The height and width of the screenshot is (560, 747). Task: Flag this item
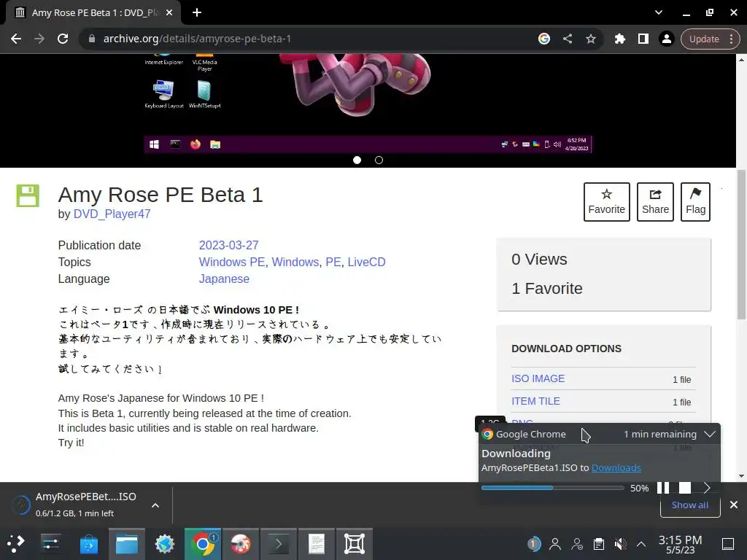pos(695,202)
